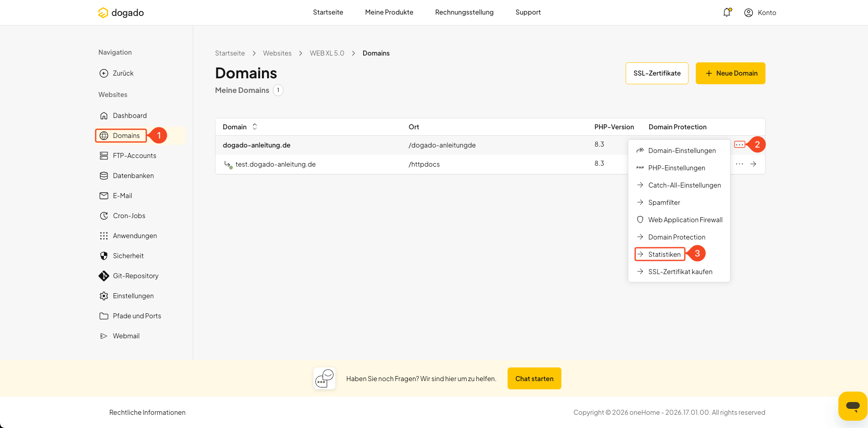Select Domain-Einstellungen from context menu
The width and height of the screenshot is (868, 428).
pos(679,151)
